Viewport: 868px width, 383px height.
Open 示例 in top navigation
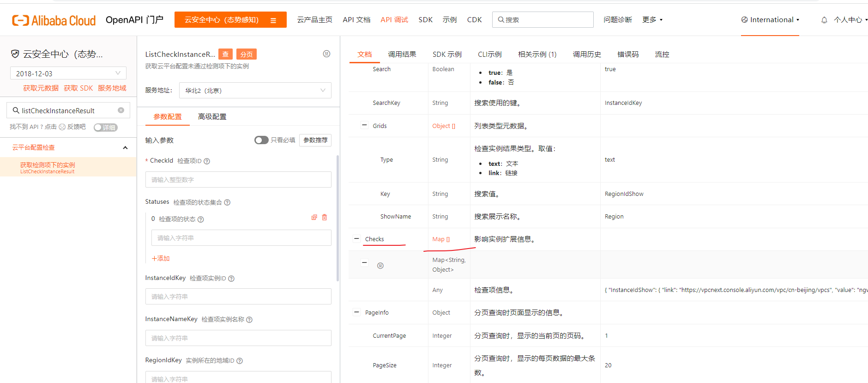(x=450, y=20)
